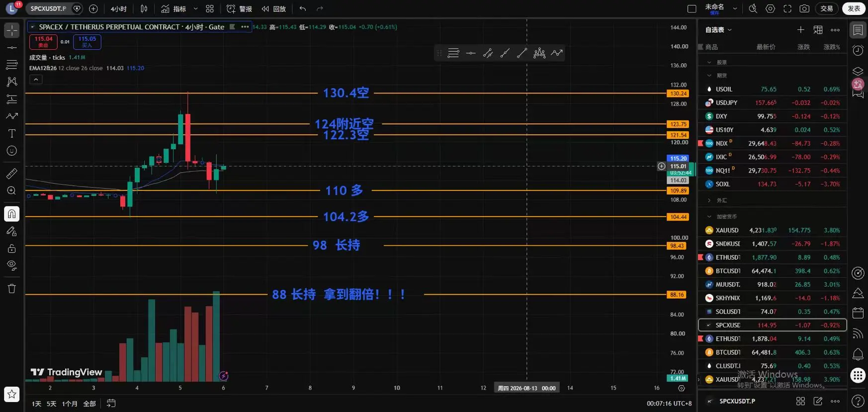Open the alerts clock panel in right sidebar
Viewport: 868px width, 412px height.
(x=858, y=50)
